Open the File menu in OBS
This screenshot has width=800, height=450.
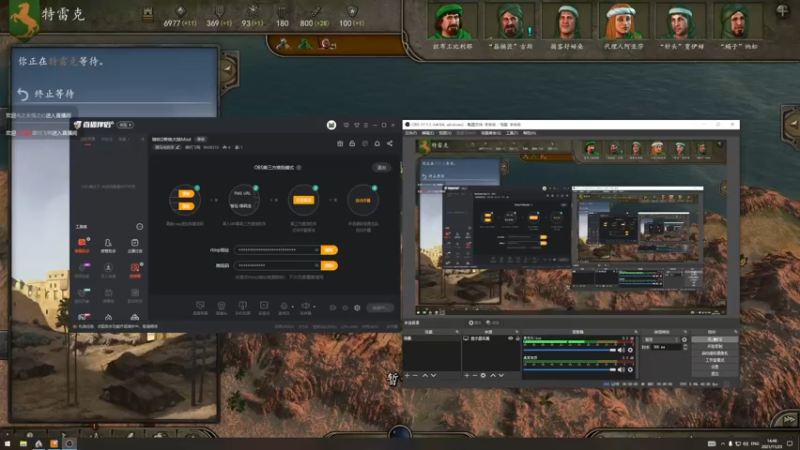coord(411,133)
